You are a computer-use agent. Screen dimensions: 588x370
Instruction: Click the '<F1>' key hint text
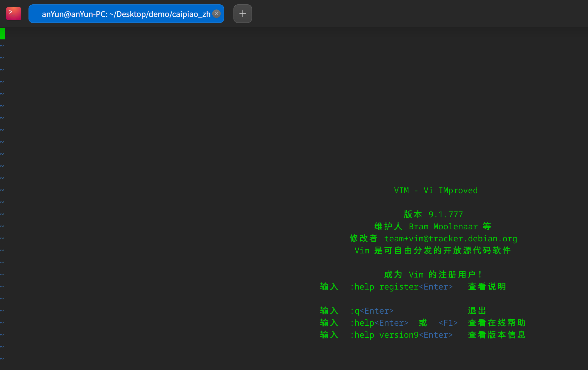click(x=448, y=323)
